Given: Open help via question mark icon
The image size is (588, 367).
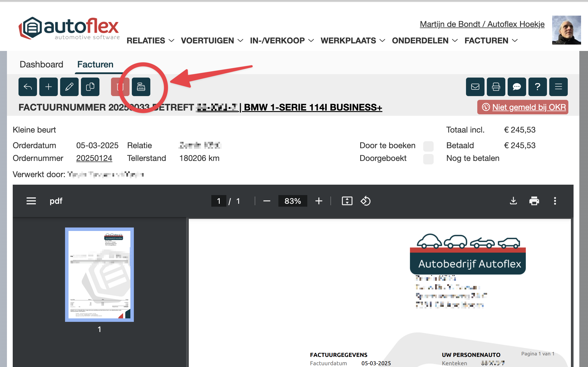Looking at the screenshot, I should point(537,87).
